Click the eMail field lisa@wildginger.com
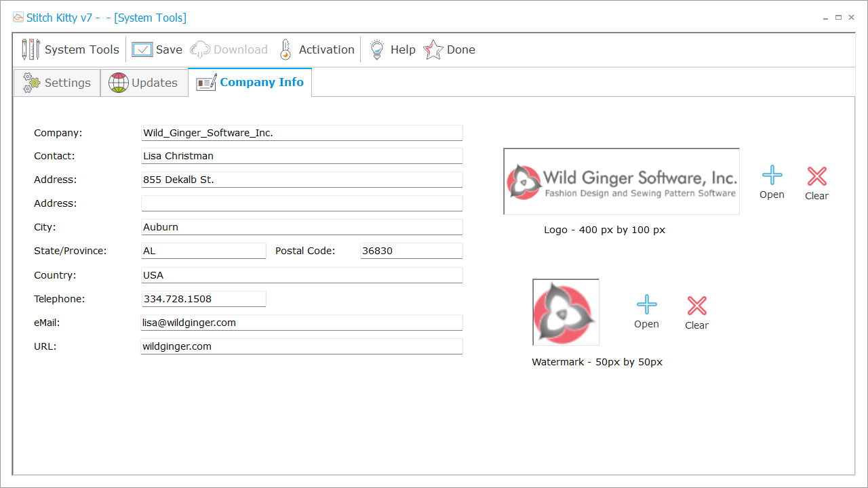868x488 pixels. coord(302,323)
